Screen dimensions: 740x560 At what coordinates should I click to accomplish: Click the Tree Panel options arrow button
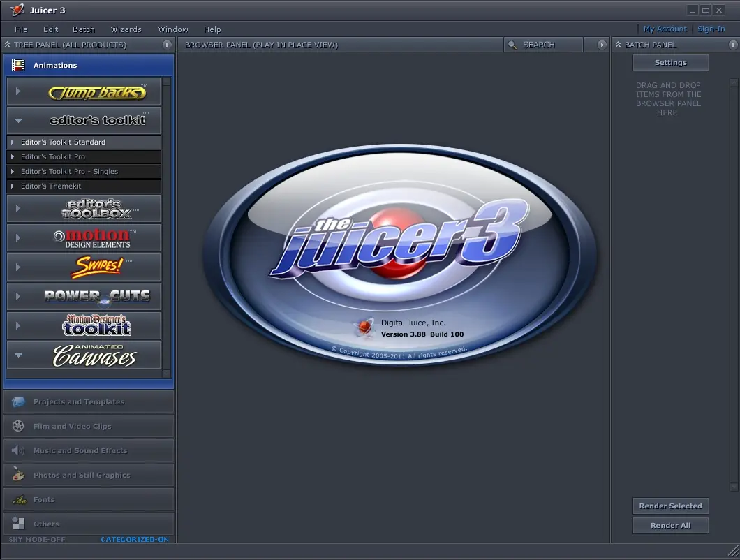point(167,45)
